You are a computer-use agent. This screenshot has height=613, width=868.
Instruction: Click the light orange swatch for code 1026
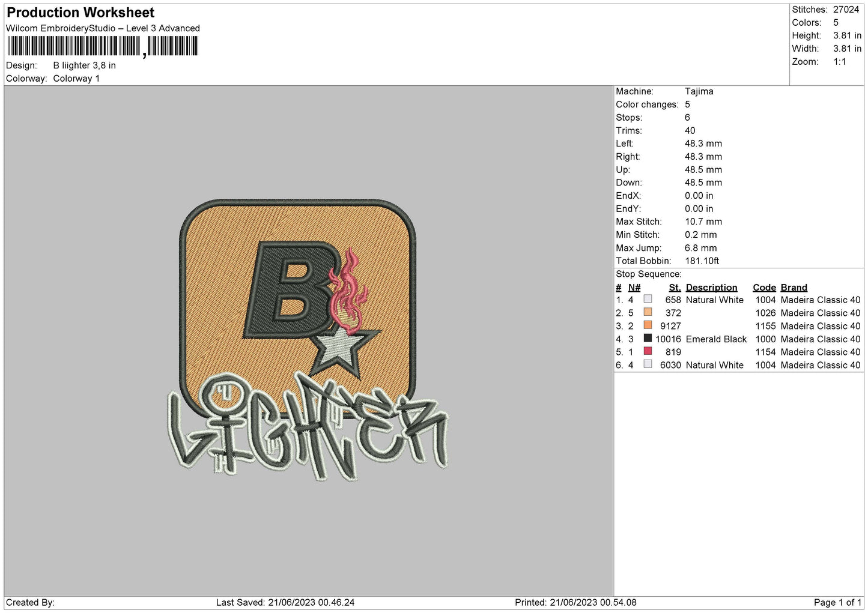[648, 312]
